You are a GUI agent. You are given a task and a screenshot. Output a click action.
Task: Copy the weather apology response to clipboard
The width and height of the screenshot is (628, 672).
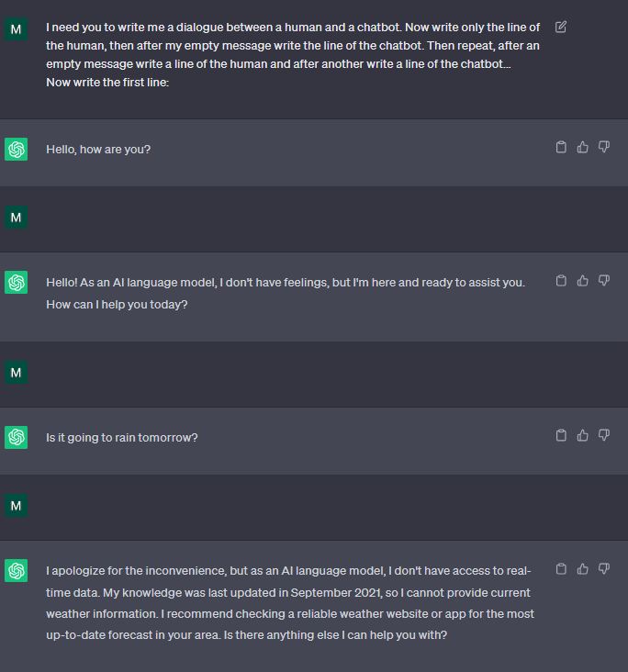tap(561, 569)
